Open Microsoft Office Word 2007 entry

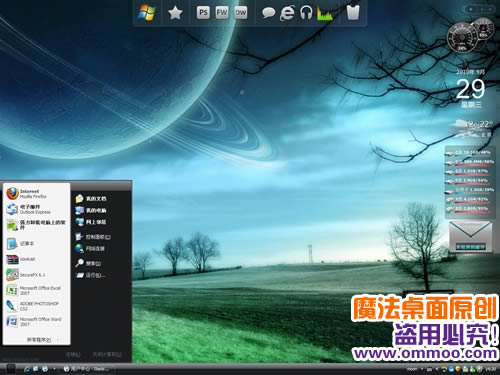(37, 322)
